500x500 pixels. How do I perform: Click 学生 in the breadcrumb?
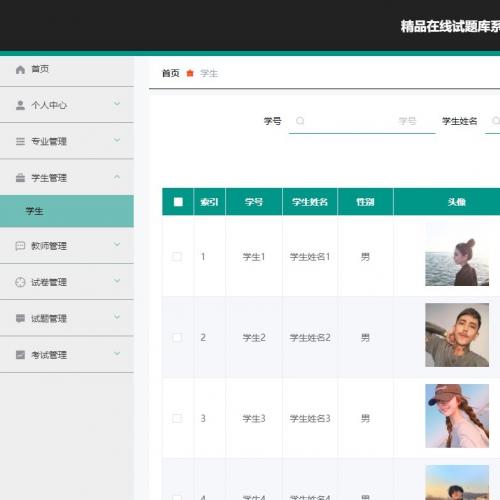[209, 73]
